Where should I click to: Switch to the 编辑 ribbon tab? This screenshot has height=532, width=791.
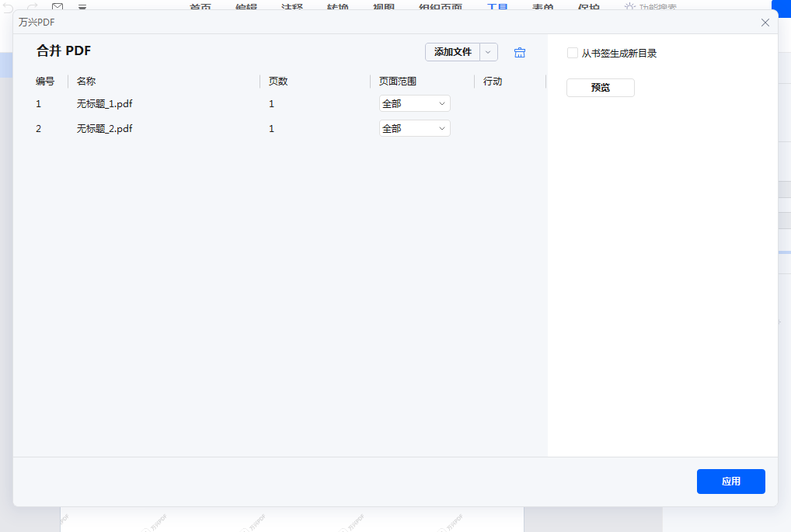tap(246, 6)
